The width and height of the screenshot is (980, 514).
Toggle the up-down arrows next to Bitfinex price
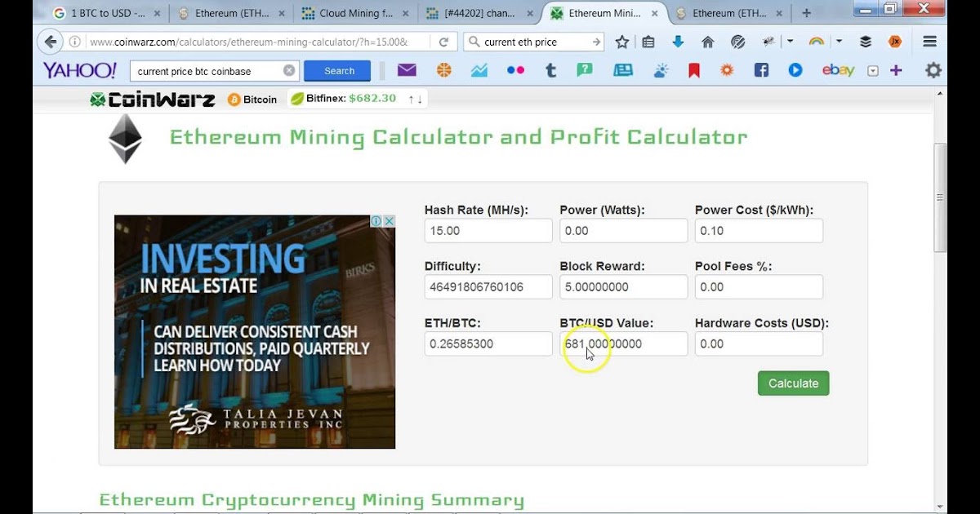click(x=416, y=100)
